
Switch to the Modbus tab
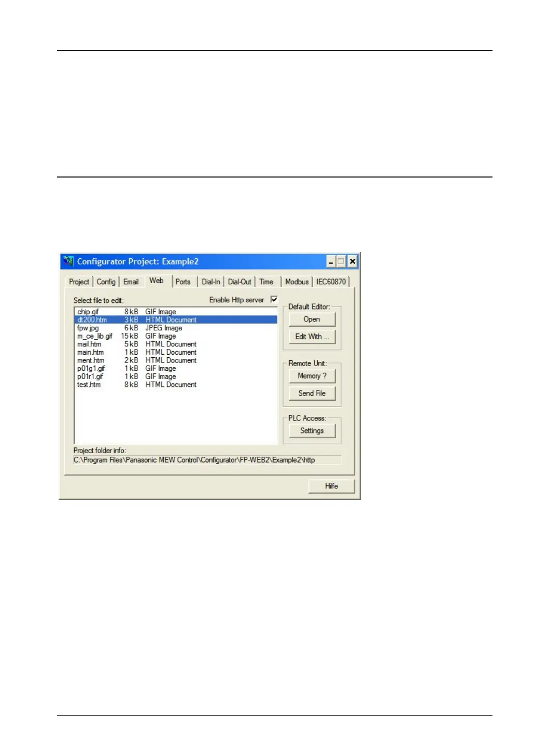coord(297,282)
